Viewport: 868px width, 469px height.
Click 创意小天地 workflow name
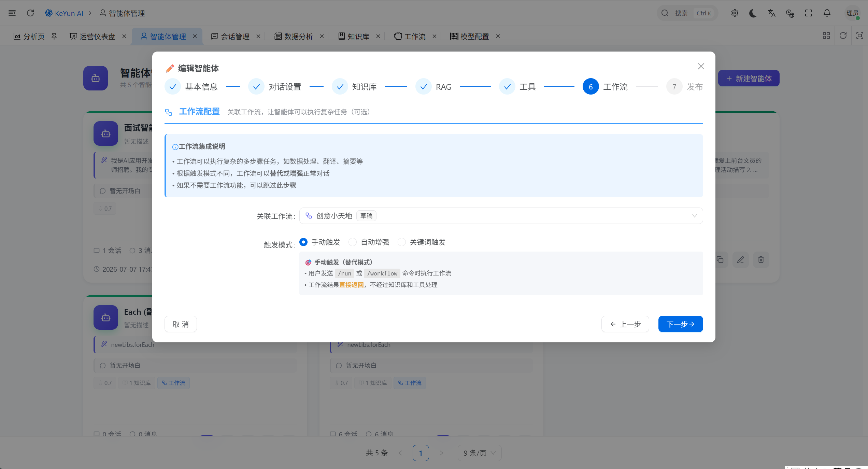click(x=334, y=216)
